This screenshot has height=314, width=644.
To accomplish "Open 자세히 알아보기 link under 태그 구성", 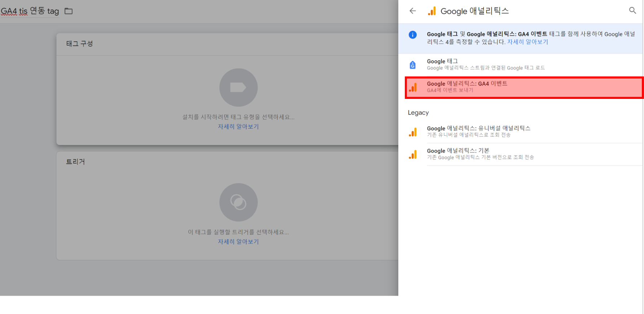I will [x=238, y=127].
